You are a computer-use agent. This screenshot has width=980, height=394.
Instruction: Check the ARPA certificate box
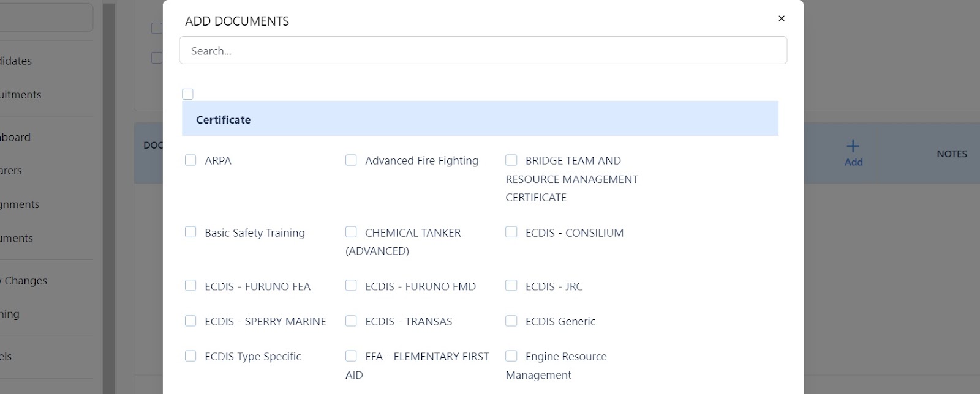point(191,160)
